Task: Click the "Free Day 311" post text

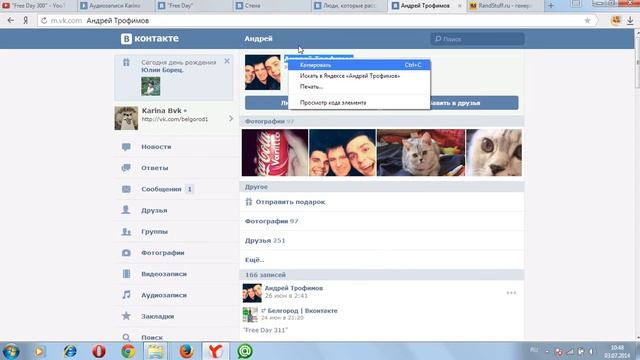Action: [x=265, y=330]
